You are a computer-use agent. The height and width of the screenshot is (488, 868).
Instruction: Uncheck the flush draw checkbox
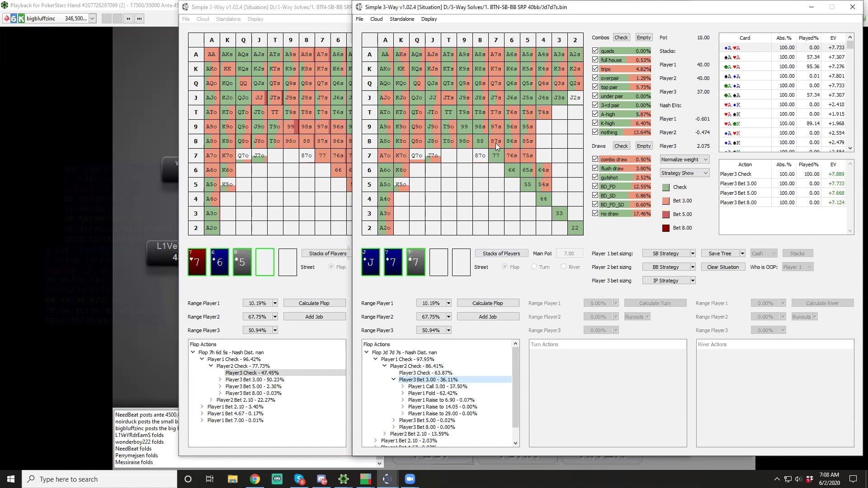click(x=595, y=168)
